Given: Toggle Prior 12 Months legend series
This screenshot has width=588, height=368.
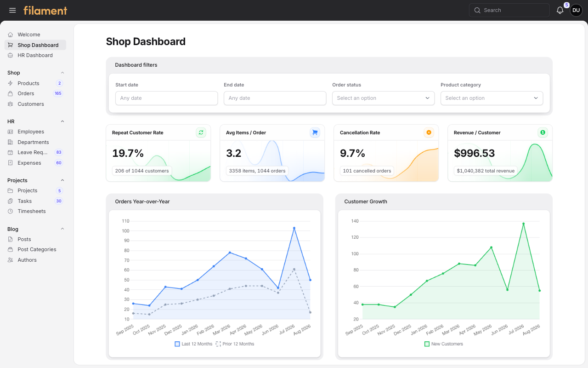Looking at the screenshot, I should [235, 344].
